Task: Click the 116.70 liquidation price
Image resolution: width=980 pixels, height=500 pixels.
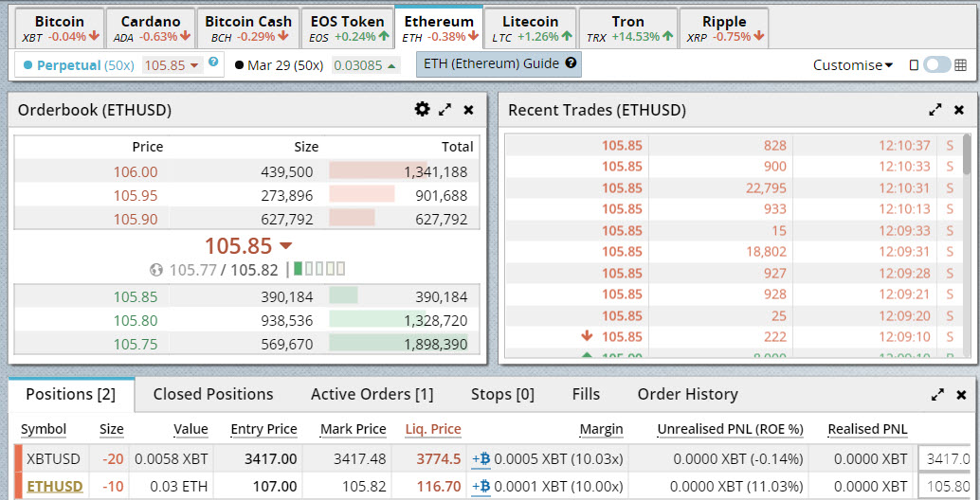Action: point(440,486)
